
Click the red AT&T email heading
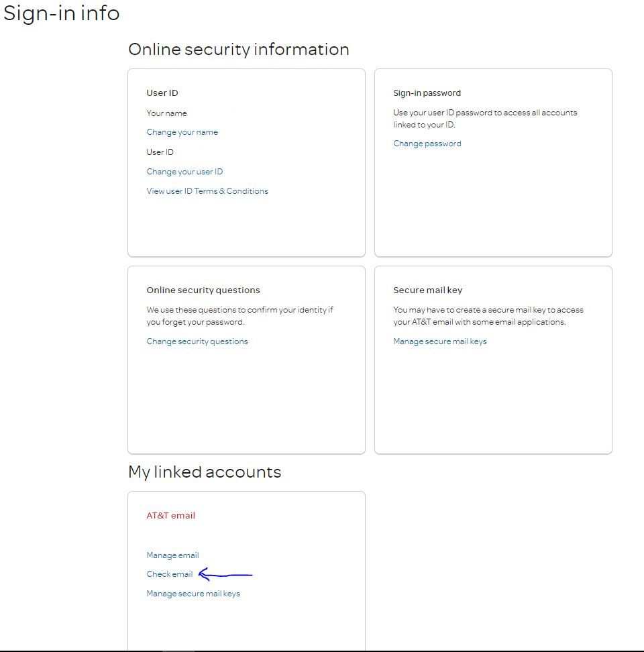click(x=171, y=516)
